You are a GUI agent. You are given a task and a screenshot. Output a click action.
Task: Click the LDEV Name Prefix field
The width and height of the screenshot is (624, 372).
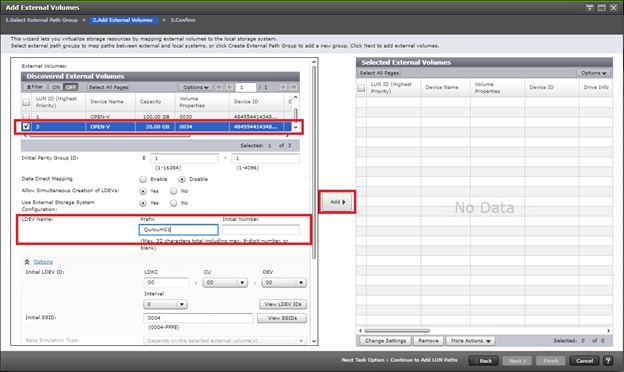click(x=179, y=230)
